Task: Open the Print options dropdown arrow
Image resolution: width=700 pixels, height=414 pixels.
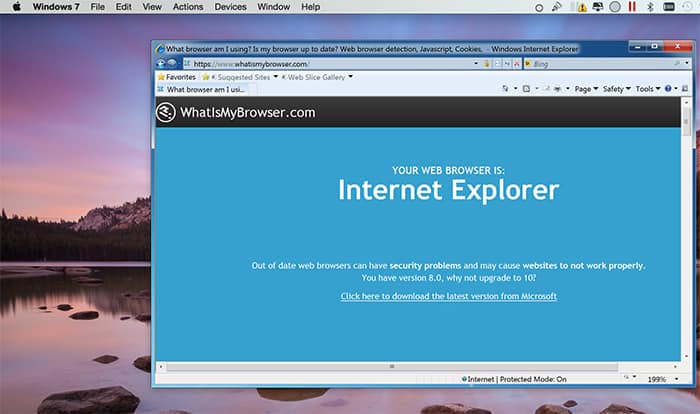Action: (567, 88)
